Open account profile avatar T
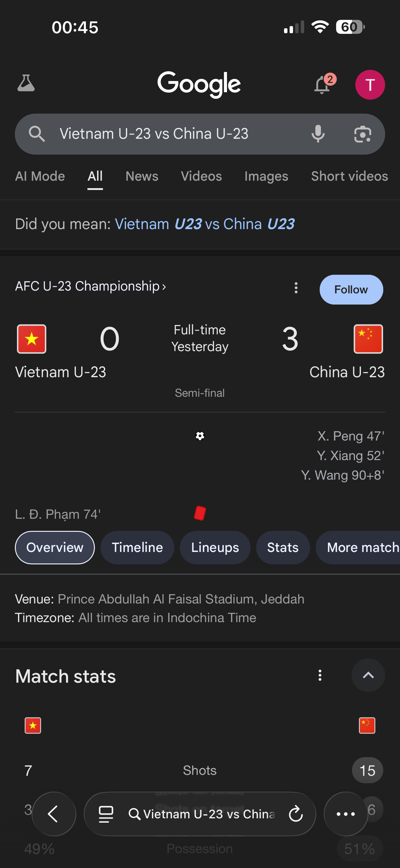 370,84
